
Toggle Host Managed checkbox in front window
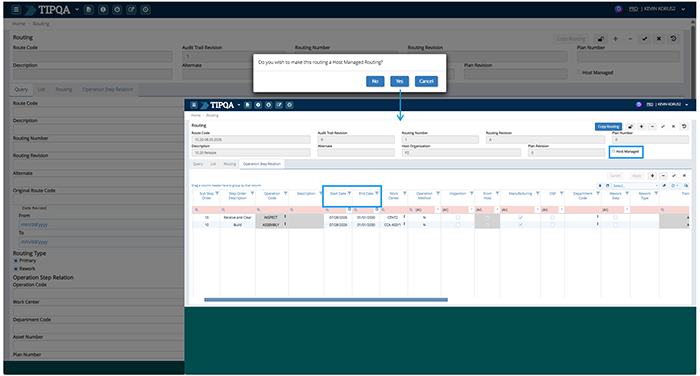pos(613,151)
